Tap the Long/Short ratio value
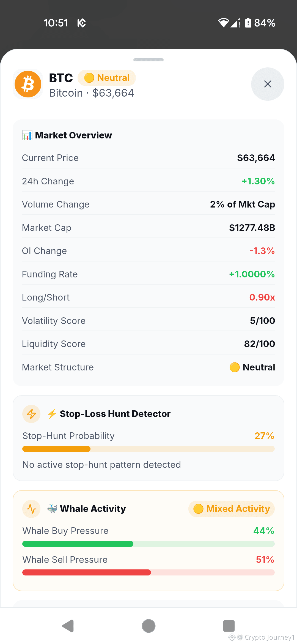The image size is (297, 644). (262, 297)
